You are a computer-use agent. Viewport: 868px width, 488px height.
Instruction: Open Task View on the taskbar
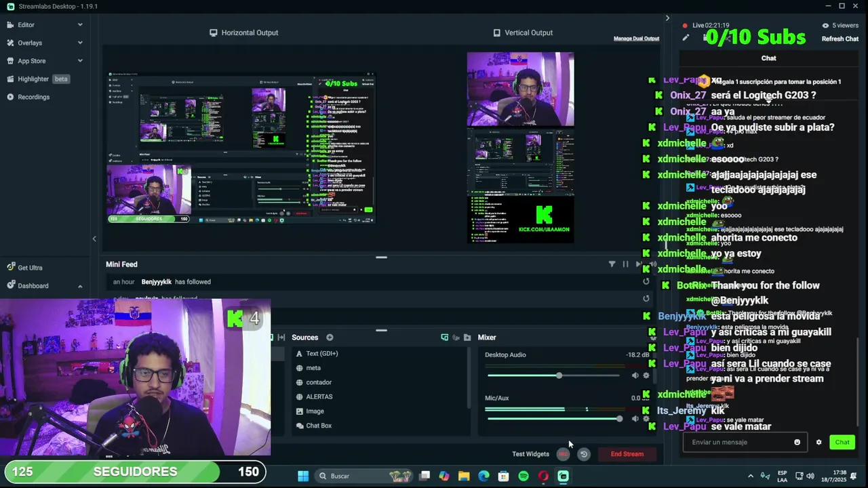[x=425, y=476]
